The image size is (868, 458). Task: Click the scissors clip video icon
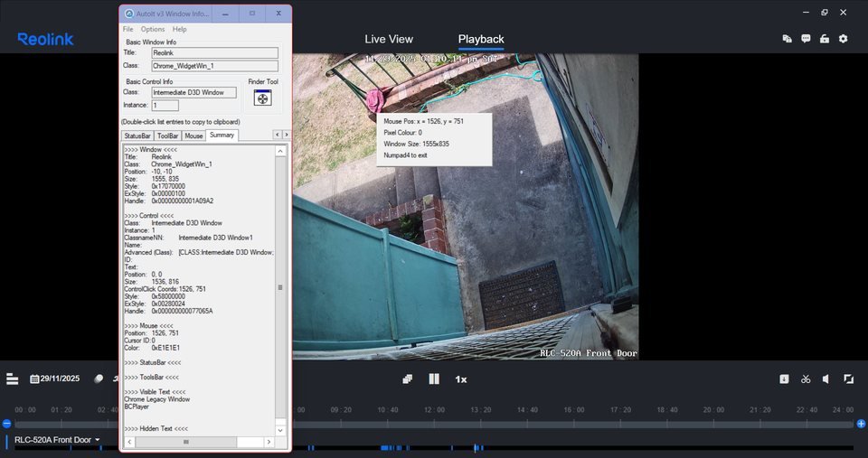(x=806, y=379)
